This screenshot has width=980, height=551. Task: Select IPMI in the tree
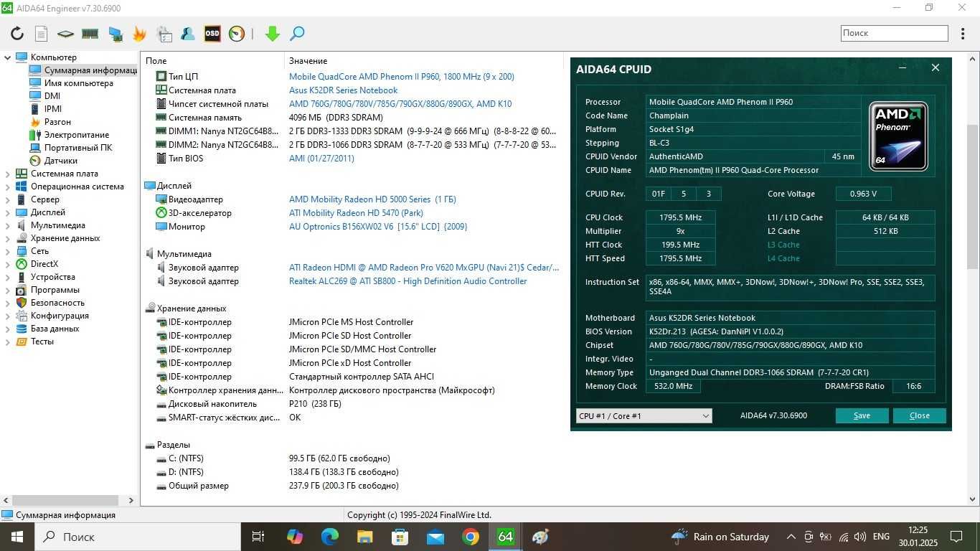53,109
